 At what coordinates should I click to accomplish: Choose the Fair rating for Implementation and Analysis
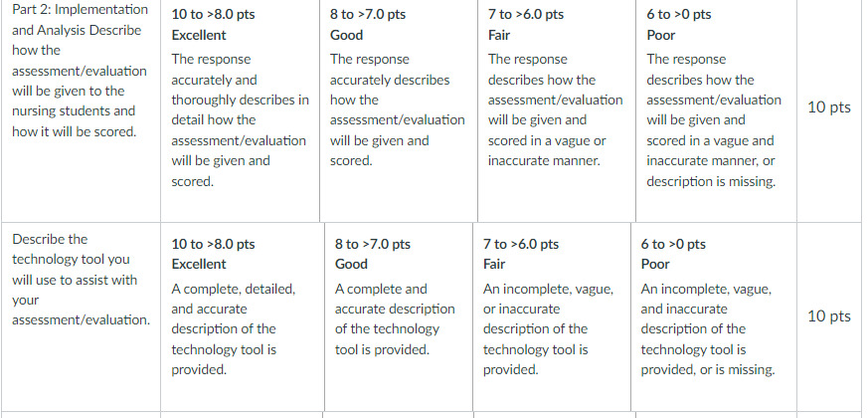point(557,110)
